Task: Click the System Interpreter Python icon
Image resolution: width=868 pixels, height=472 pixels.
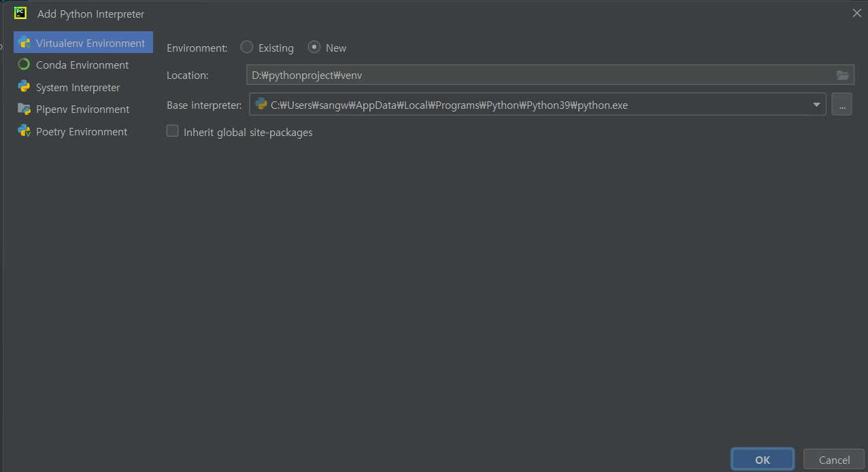Action: point(24,86)
